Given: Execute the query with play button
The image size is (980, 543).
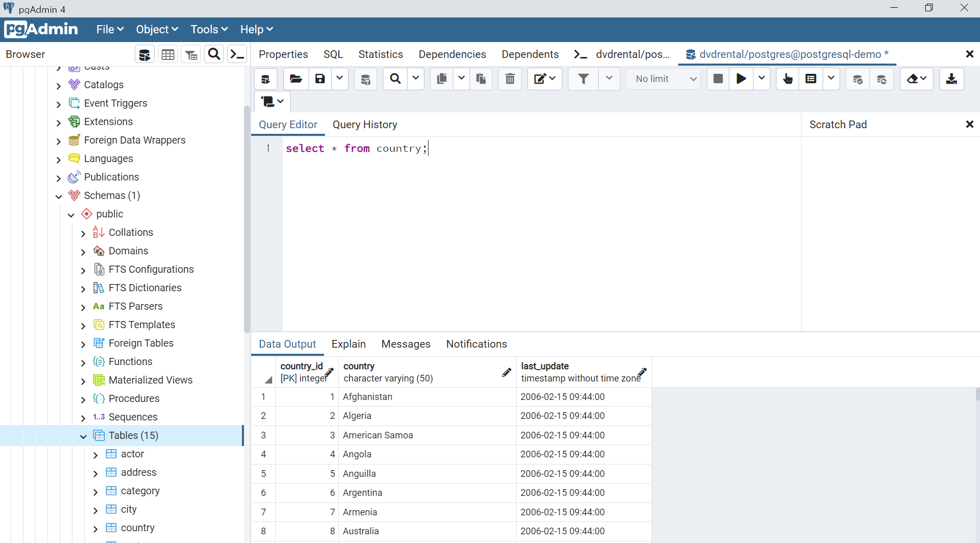Looking at the screenshot, I should pos(741,79).
